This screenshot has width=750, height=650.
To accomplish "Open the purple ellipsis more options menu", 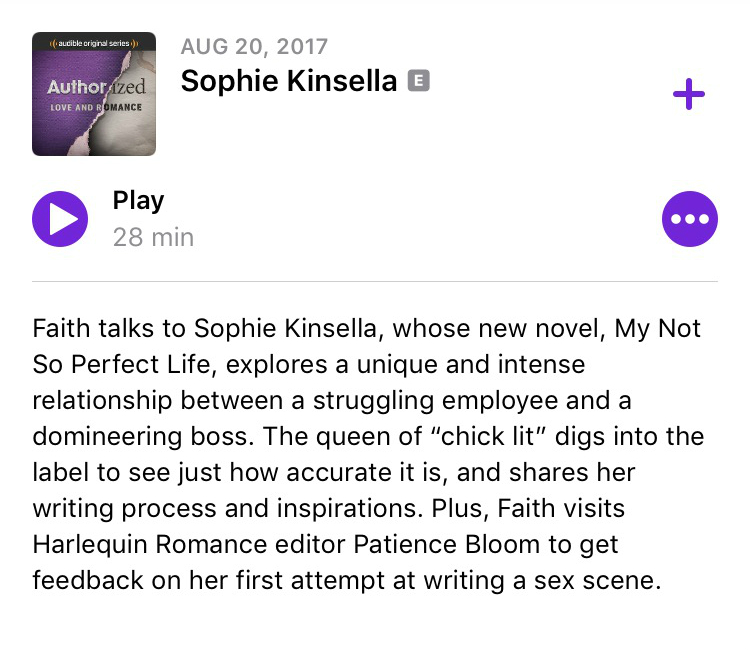I will tap(690, 218).
